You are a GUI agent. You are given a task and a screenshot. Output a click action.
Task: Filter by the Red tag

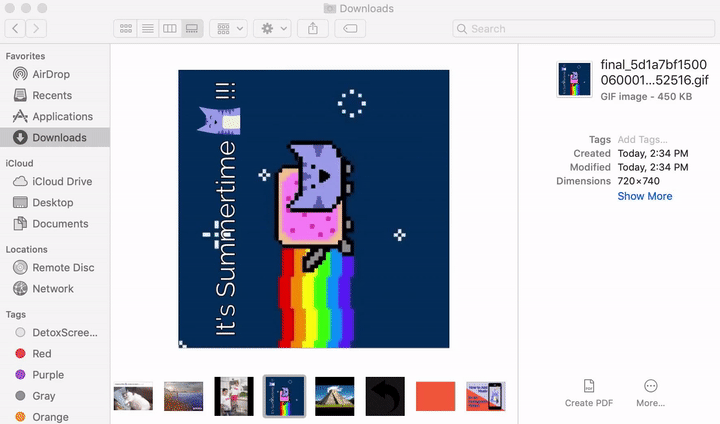[42, 354]
